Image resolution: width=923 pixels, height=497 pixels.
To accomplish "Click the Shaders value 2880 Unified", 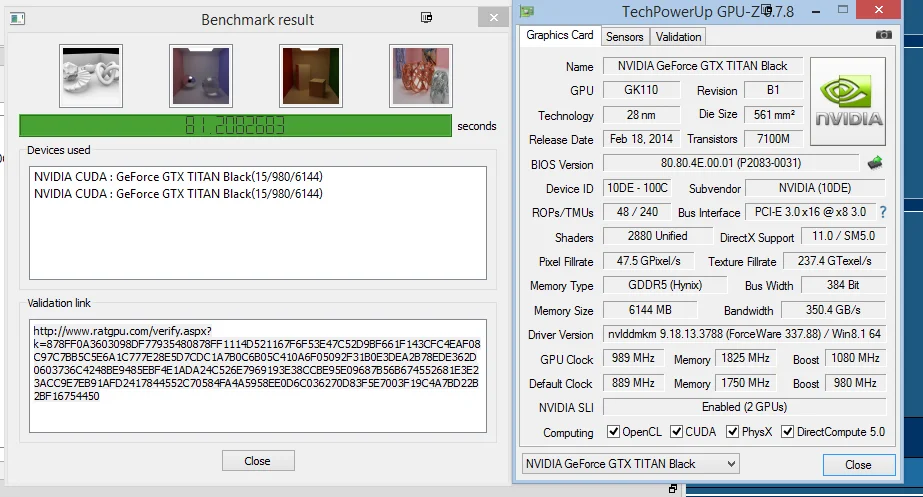I will [658, 236].
